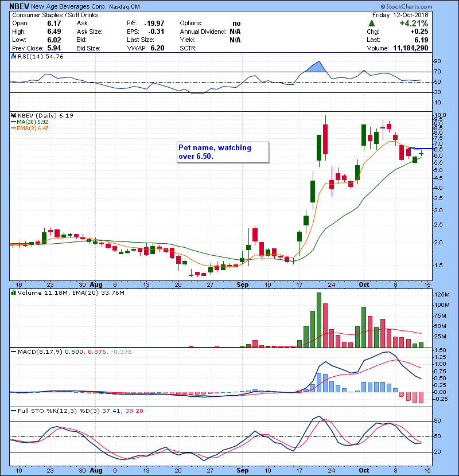Click the 'Consumer Staples / Soft Drinks' sector text
Viewport: 459px width, 476px height.
tap(55, 15)
